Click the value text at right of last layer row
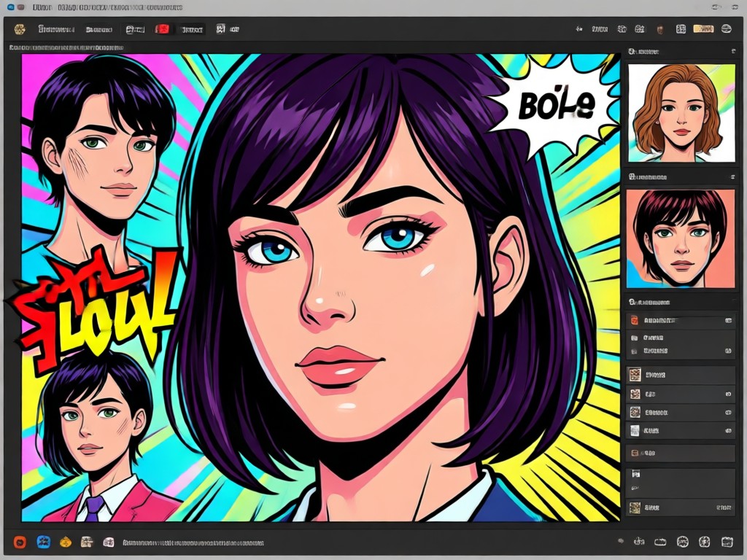747x560 pixels. 724,508
